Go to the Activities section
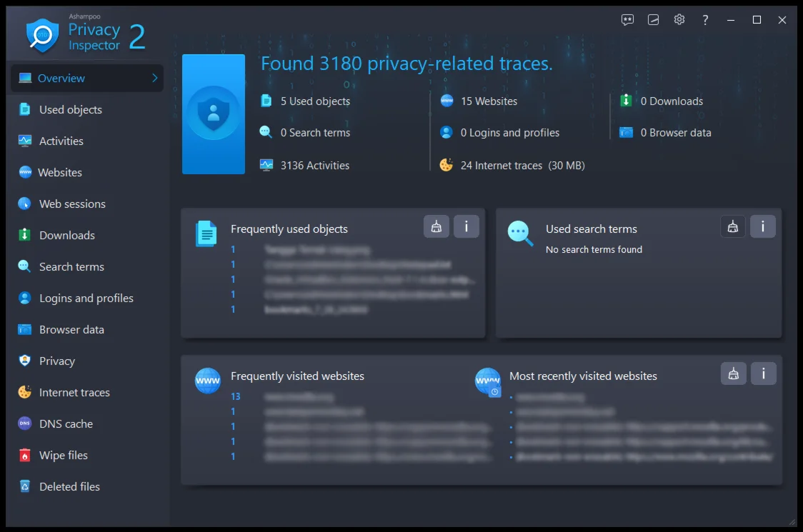 point(61,141)
